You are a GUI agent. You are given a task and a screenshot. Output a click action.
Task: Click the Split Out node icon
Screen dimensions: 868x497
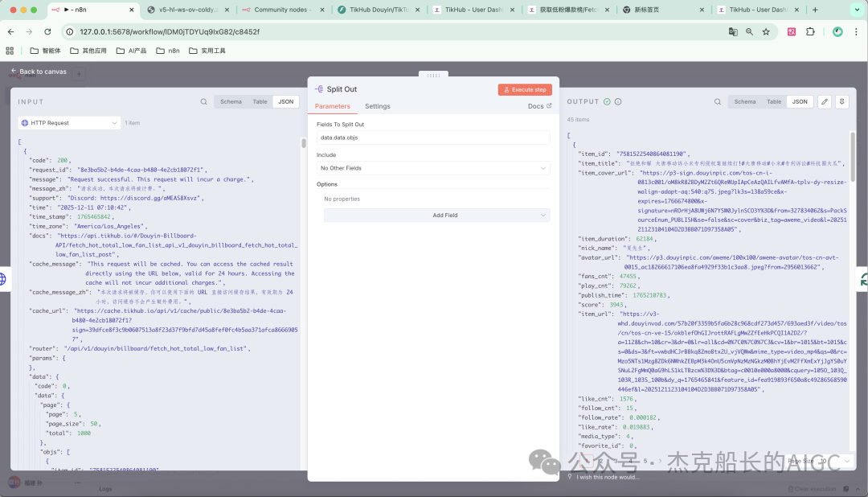pos(319,89)
